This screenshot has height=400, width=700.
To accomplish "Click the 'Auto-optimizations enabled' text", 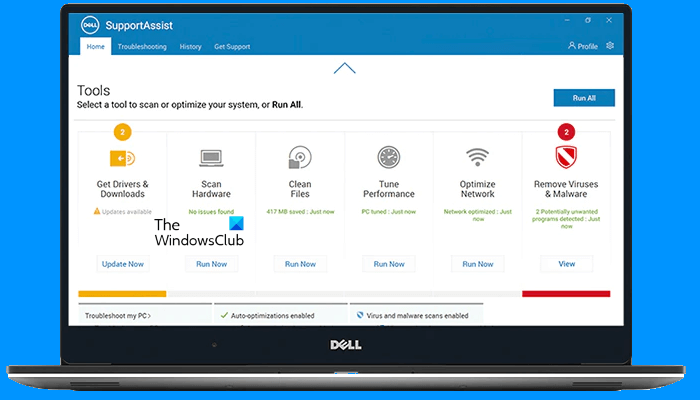I will (273, 316).
